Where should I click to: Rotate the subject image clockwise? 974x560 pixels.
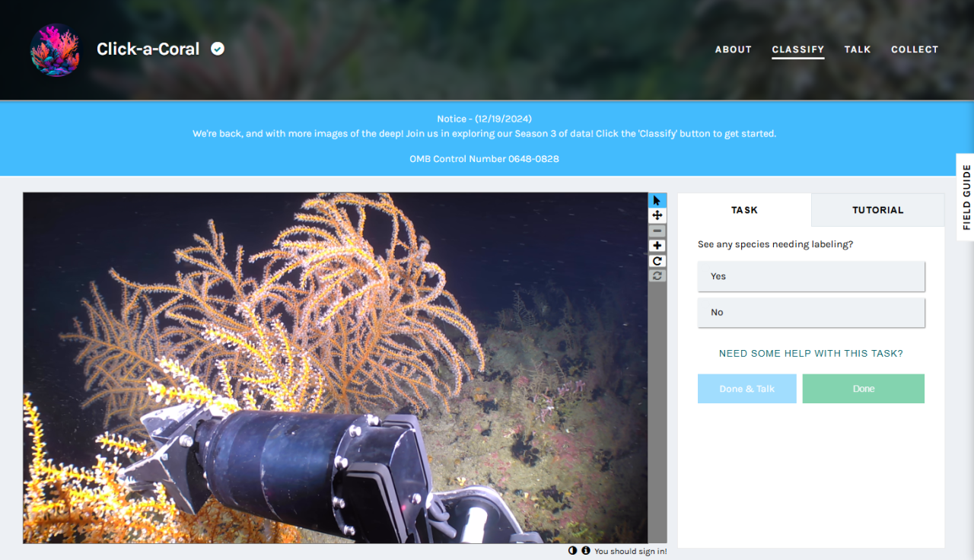[x=657, y=261]
